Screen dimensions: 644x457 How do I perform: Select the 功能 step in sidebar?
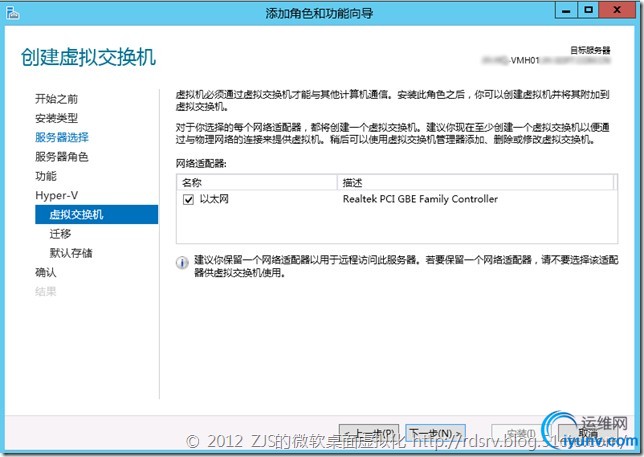coord(46,176)
